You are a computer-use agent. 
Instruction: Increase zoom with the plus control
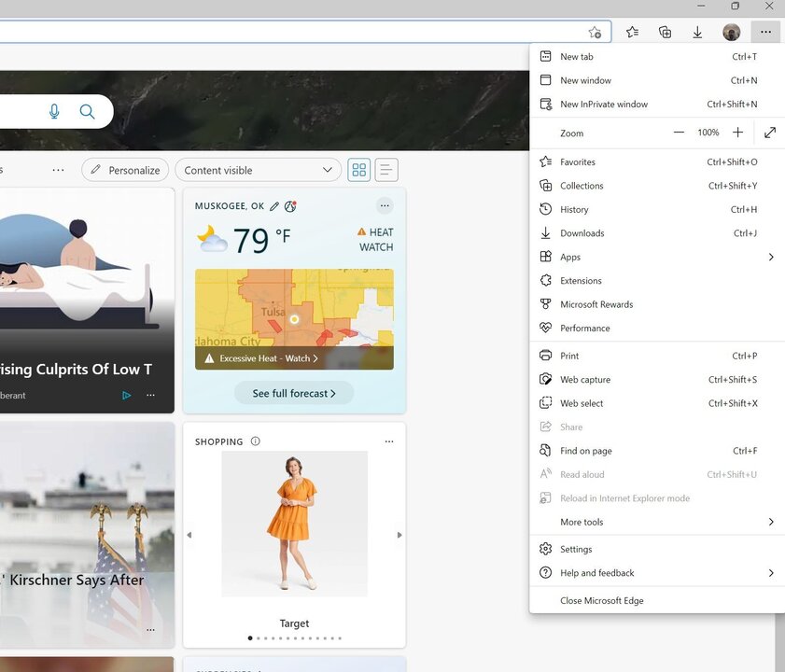[x=737, y=132]
